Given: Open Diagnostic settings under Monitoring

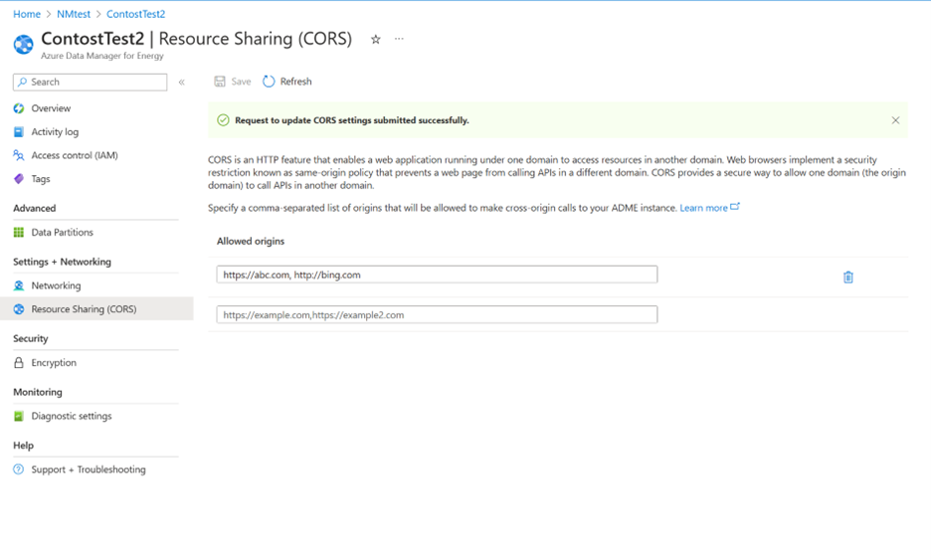Looking at the screenshot, I should [x=72, y=417].
